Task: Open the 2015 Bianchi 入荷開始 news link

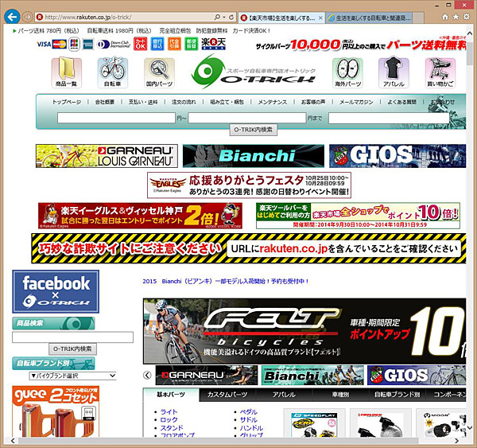Action: (226, 281)
